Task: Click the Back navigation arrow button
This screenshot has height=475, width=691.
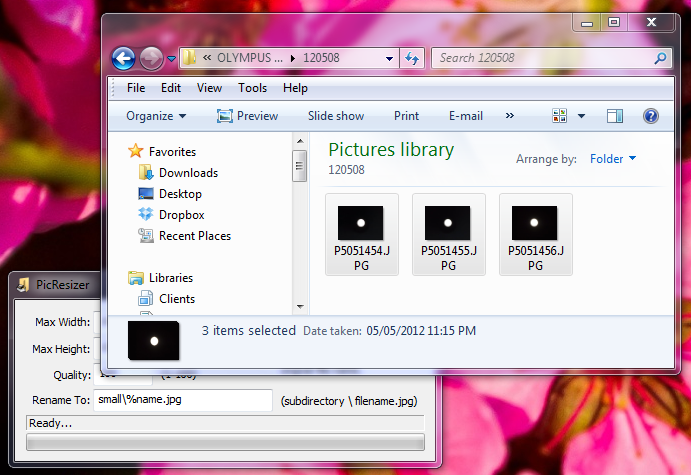Action: (x=124, y=58)
